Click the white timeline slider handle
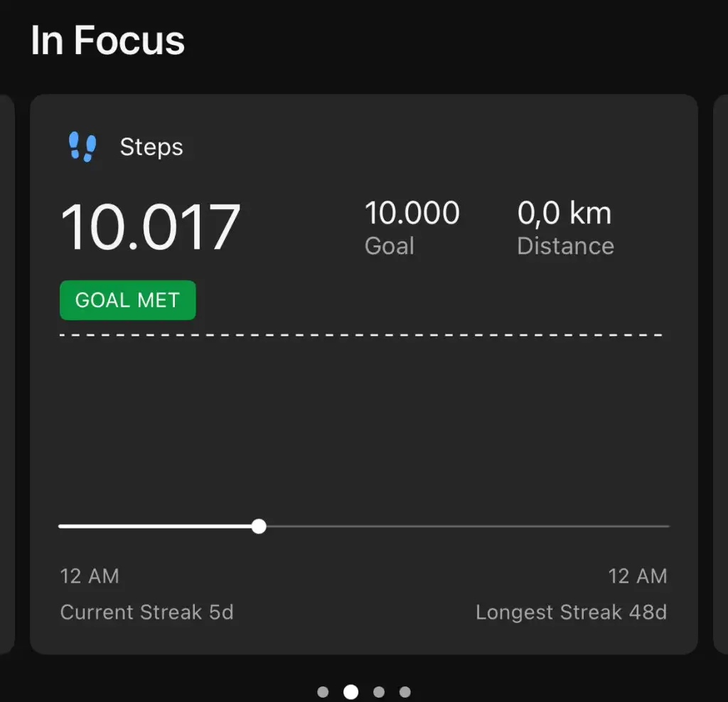This screenshot has width=728, height=702. click(x=259, y=526)
